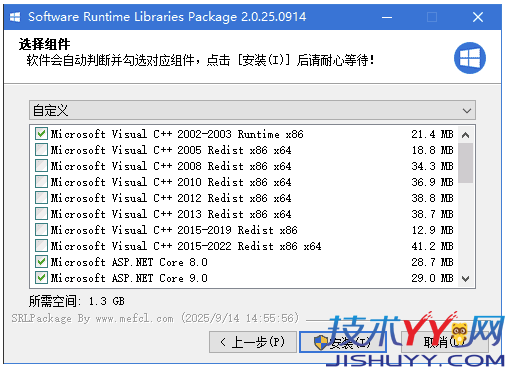Click the SRLPackage By www.mefcl.com text
Viewport: 506px width, 368px height.
(x=92, y=318)
